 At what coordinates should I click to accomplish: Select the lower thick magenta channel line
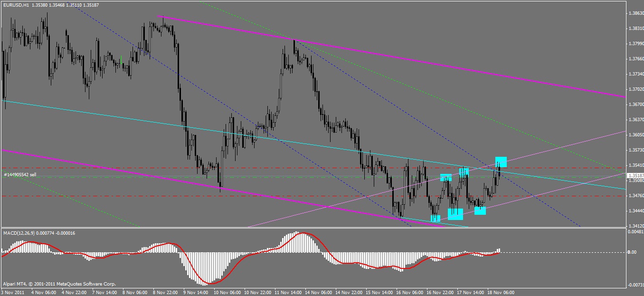point(223,188)
